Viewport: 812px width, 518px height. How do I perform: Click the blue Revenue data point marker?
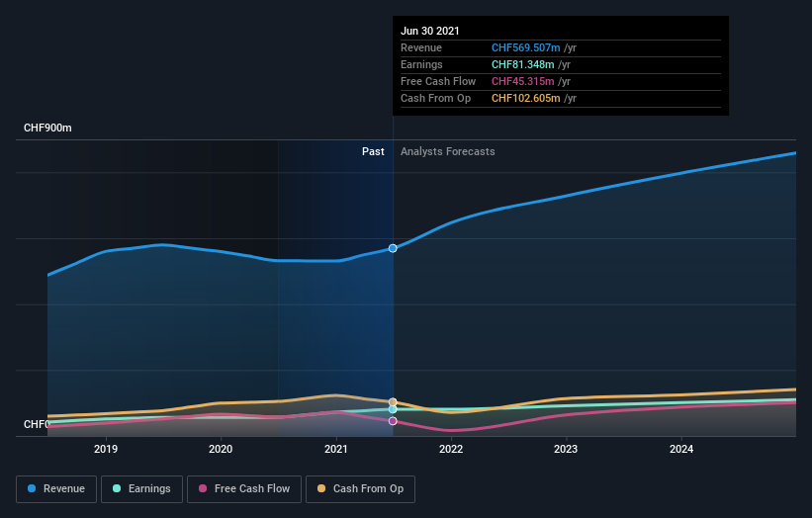pyautogui.click(x=393, y=248)
